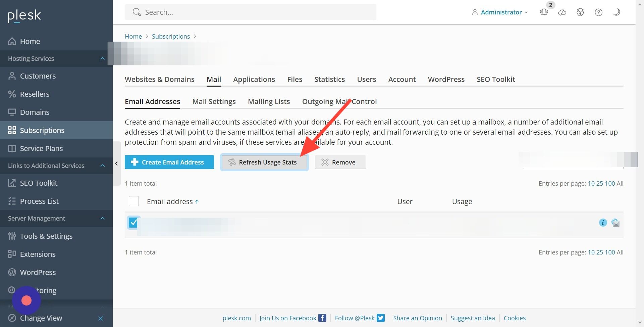Set bottom entries per page to 25
This screenshot has width=644, height=327.
[600, 252]
